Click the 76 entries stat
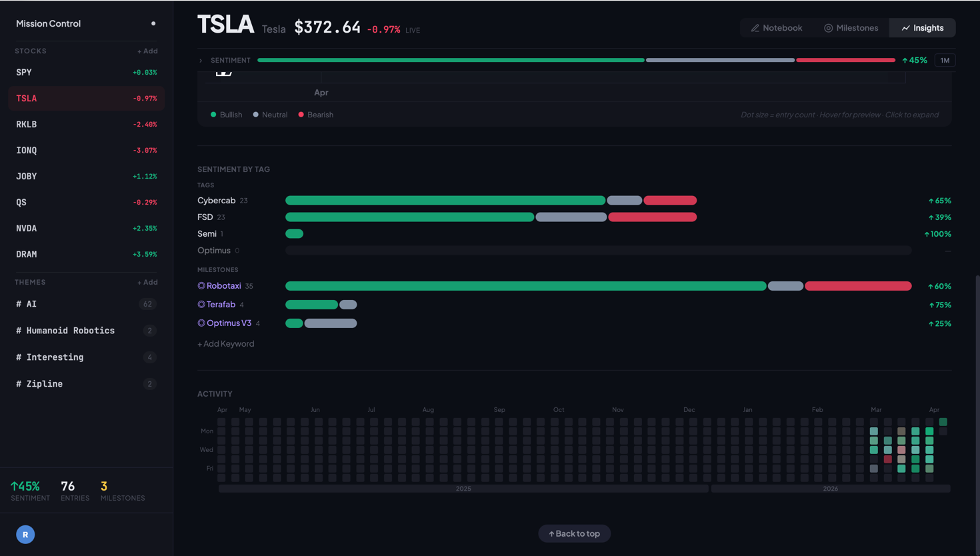Image resolution: width=980 pixels, height=556 pixels. click(75, 490)
